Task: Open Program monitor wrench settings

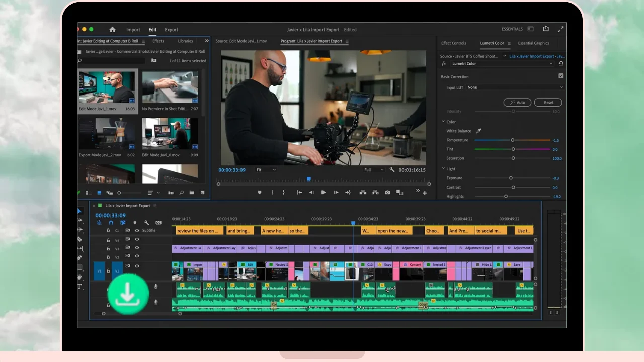Action: 392,170
